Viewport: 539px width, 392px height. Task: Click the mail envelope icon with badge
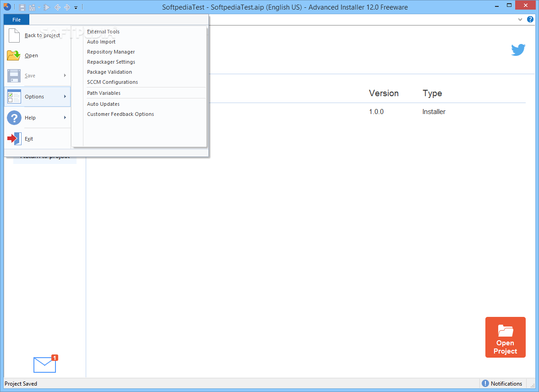45,364
